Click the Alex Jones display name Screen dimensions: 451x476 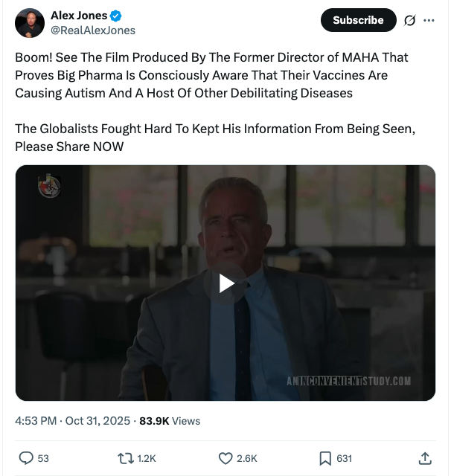pos(79,16)
